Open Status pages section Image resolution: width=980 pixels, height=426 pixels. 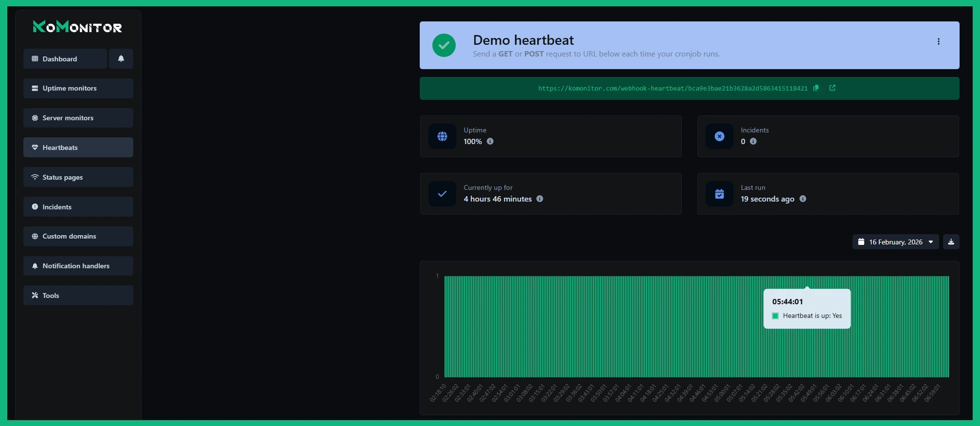tap(78, 177)
